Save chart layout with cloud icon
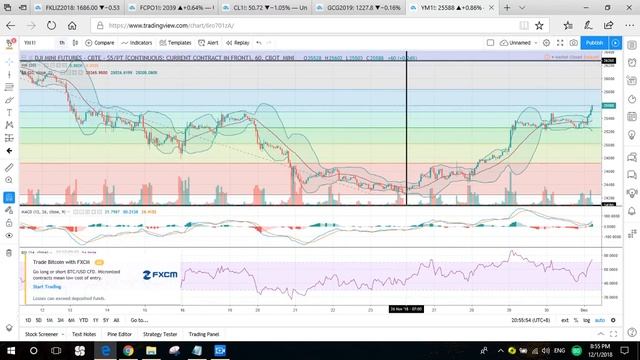The image size is (640, 360). click(504, 43)
